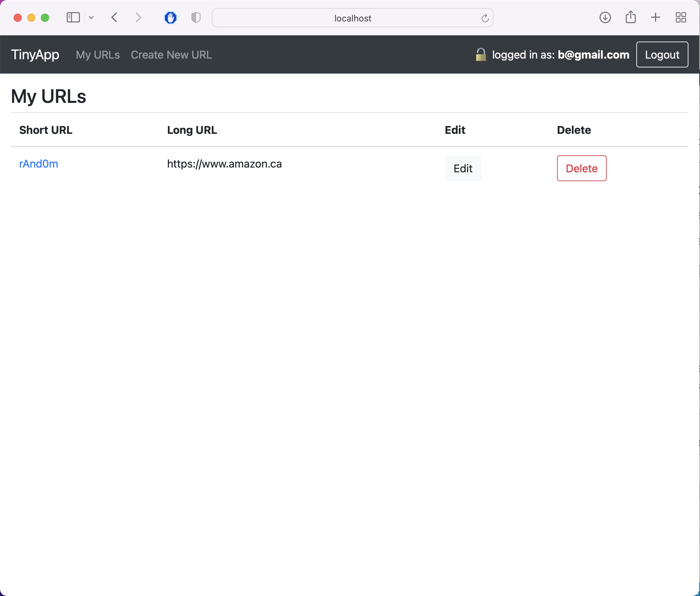Open the blue hand ad-blocker extension

coord(171,18)
